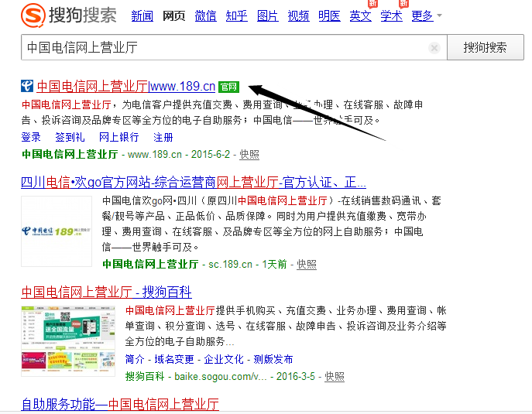Open the 英文 search tab

tap(361, 16)
